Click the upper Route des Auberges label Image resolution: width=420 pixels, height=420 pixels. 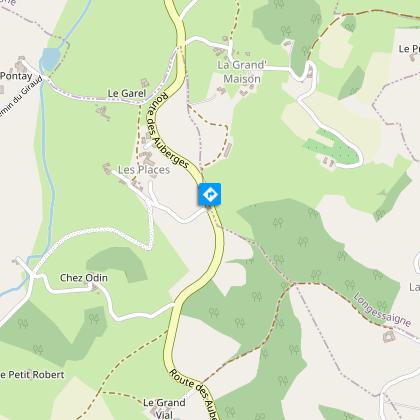168,131
